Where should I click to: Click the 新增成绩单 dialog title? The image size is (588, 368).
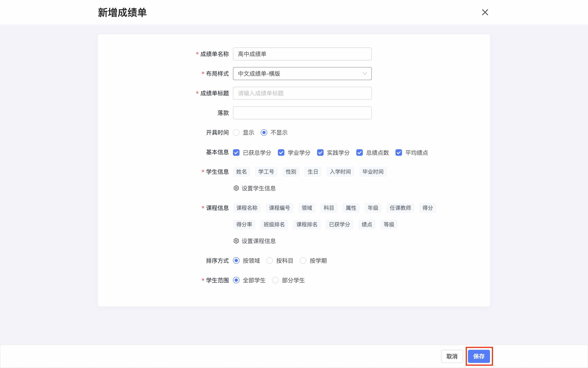click(122, 12)
